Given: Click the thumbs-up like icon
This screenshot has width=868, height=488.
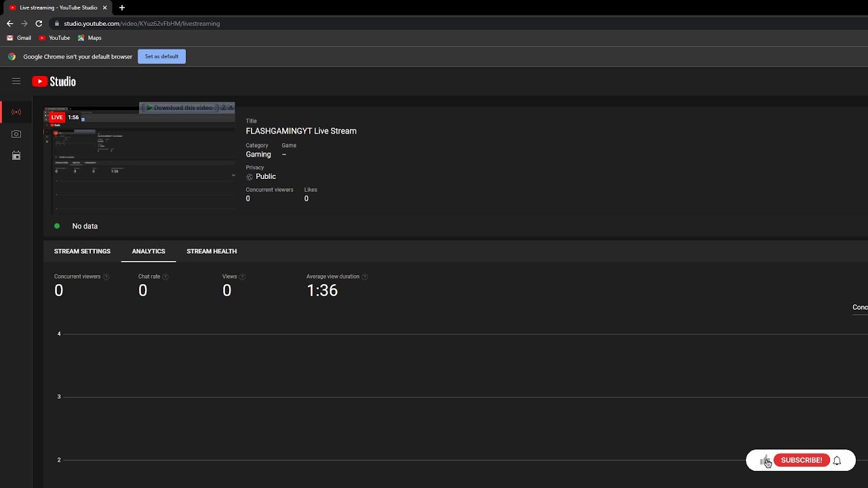Looking at the screenshot, I should click(765, 461).
